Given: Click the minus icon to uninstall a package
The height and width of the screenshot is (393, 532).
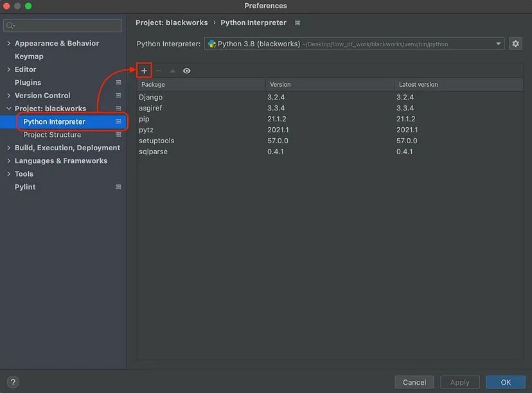Looking at the screenshot, I should 159,71.
